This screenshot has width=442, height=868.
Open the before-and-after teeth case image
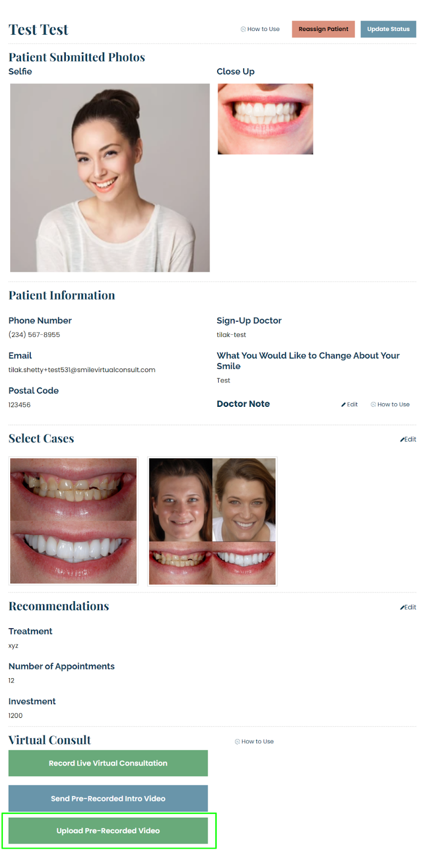tap(73, 521)
